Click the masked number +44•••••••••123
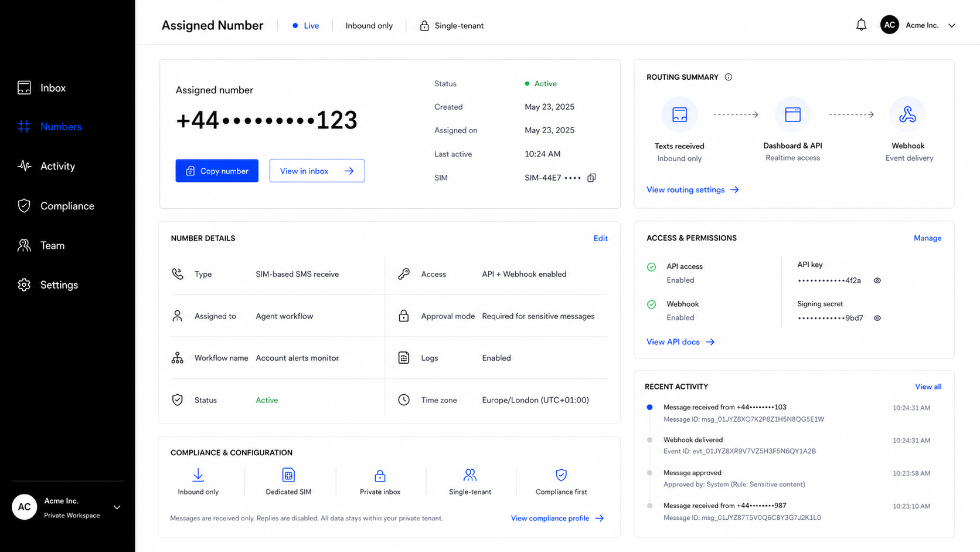Viewport: 980px width, 552px height. point(267,120)
